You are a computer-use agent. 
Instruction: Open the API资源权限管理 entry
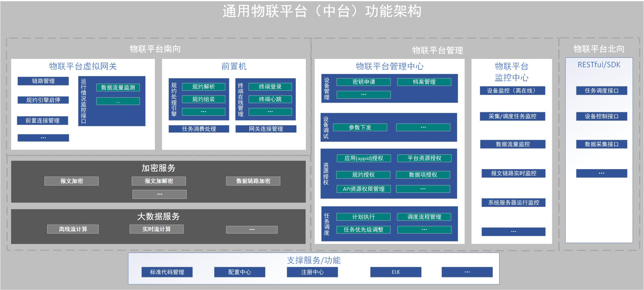pyautogui.click(x=363, y=189)
